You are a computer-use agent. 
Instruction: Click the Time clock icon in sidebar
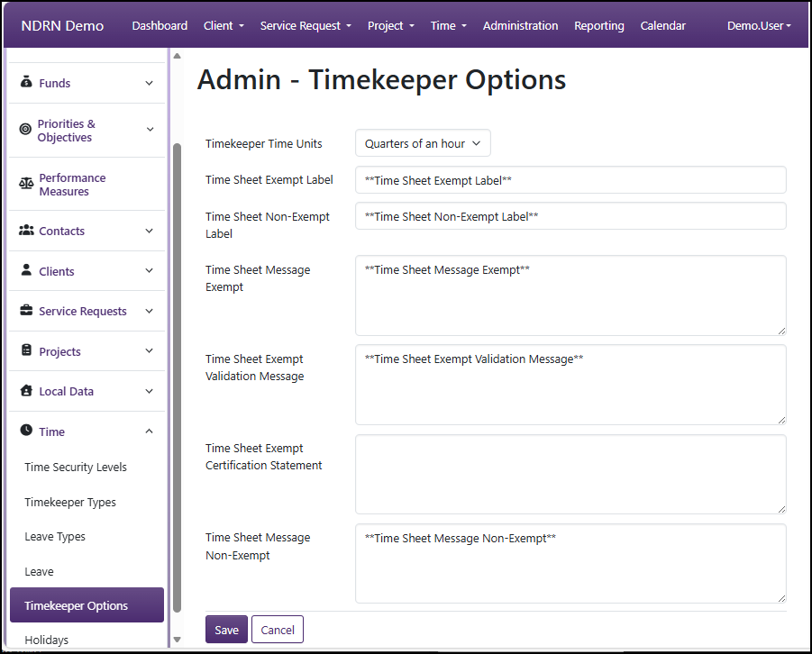tap(26, 430)
